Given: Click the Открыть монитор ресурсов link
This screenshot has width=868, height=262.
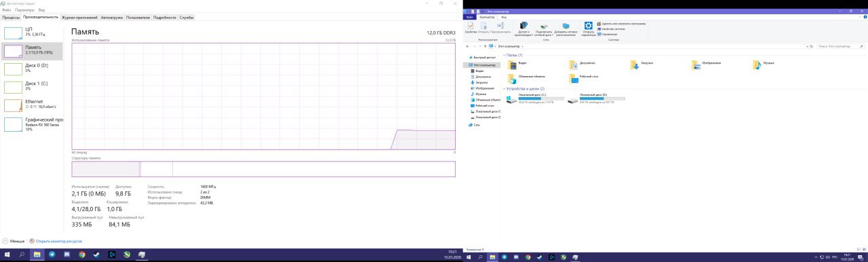Looking at the screenshot, I should click(58, 241).
